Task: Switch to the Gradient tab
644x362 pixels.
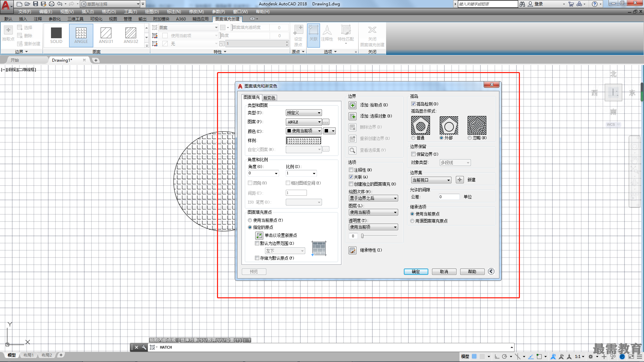Action: tap(269, 98)
